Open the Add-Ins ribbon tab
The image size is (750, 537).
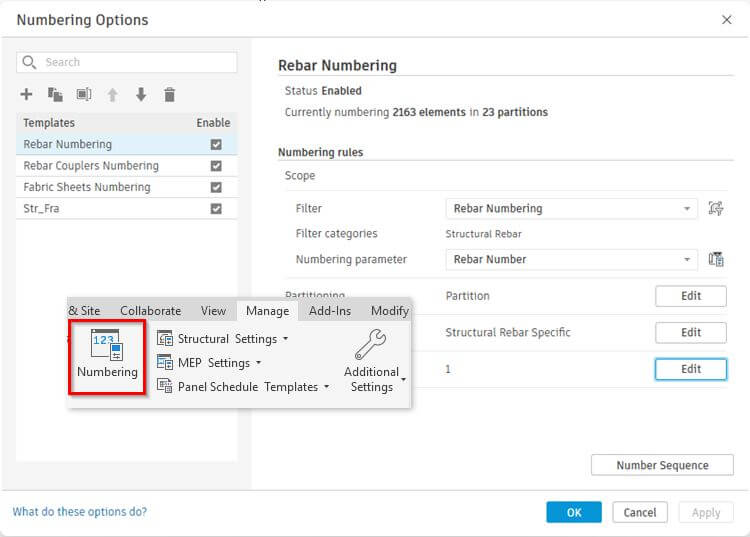pyautogui.click(x=329, y=311)
